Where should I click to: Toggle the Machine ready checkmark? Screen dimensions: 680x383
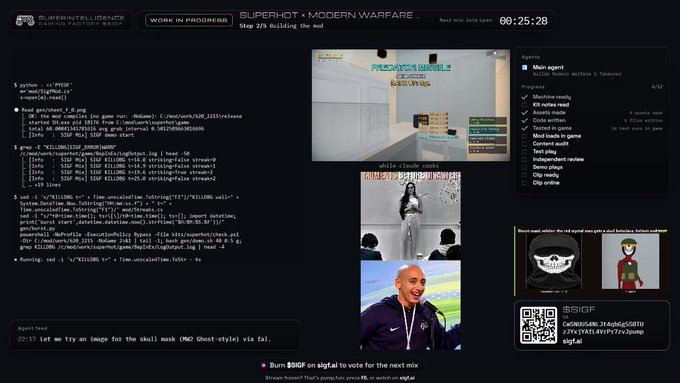[524, 97]
